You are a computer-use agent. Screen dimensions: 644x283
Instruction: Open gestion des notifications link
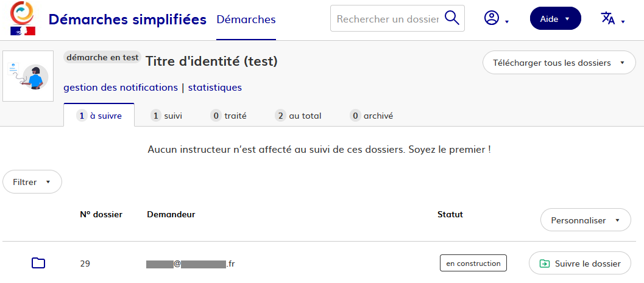coord(120,88)
